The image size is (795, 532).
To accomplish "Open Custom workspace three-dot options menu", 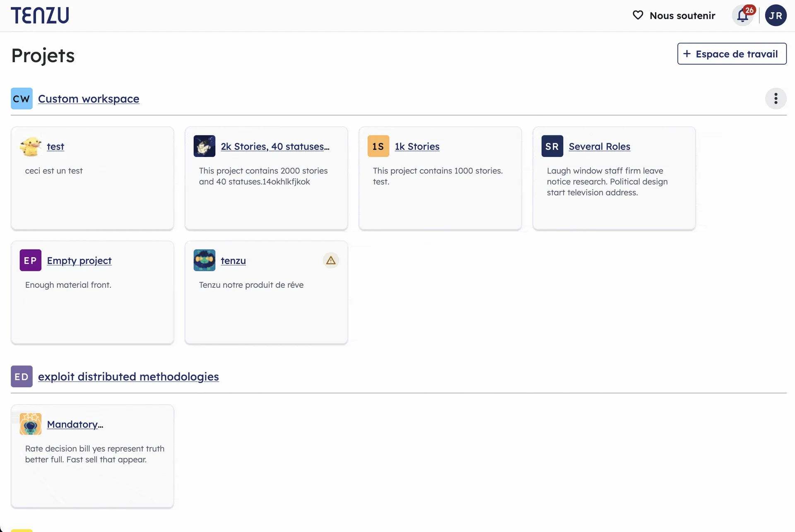I will click(x=776, y=99).
